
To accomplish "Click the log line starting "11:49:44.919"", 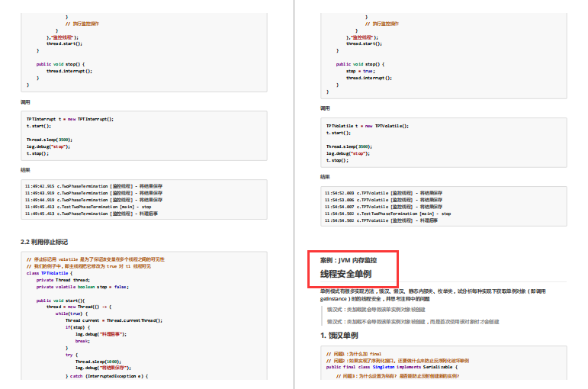I will (94, 200).
